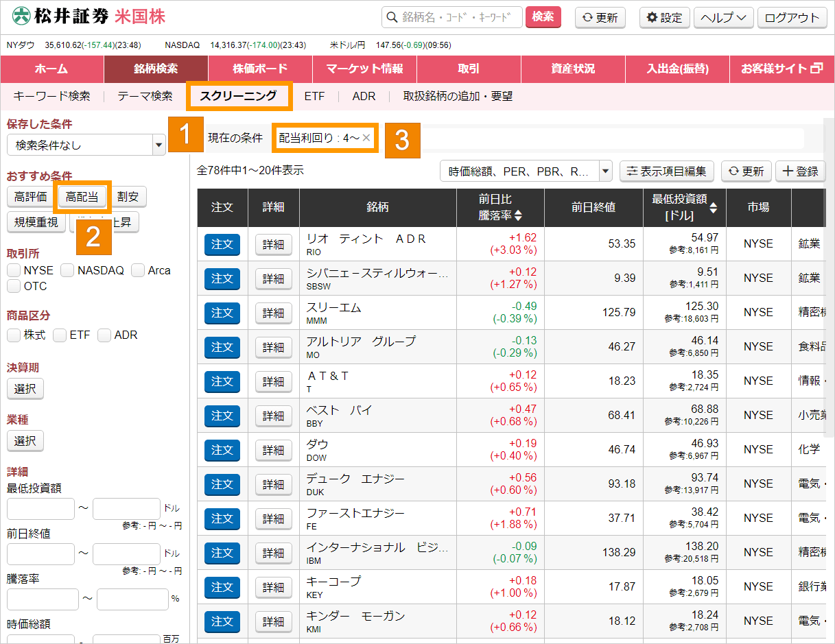The width and height of the screenshot is (835, 644).
Task: Remove the 配当利回り condition with its × icon
Action: pyautogui.click(x=366, y=138)
